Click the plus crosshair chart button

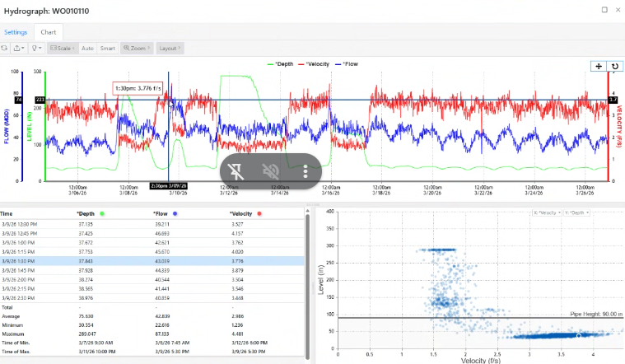[x=598, y=66]
